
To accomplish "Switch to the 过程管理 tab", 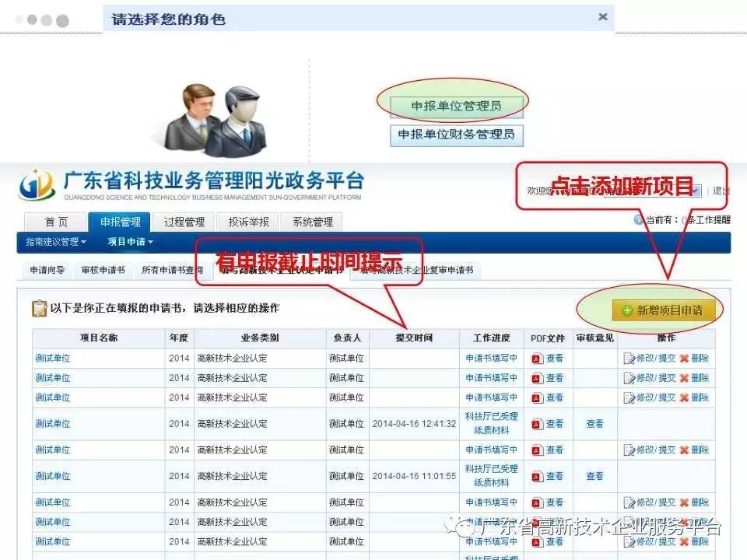I will tap(184, 222).
